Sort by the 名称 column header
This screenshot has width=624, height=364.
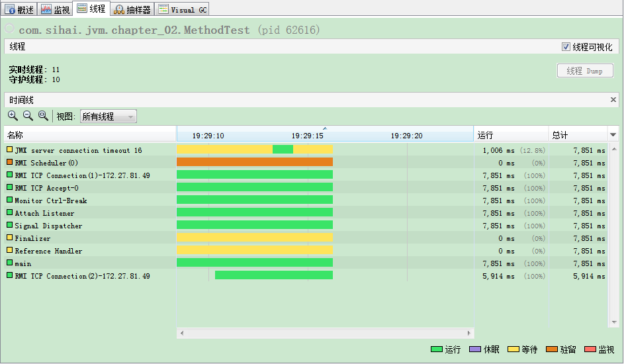point(91,135)
